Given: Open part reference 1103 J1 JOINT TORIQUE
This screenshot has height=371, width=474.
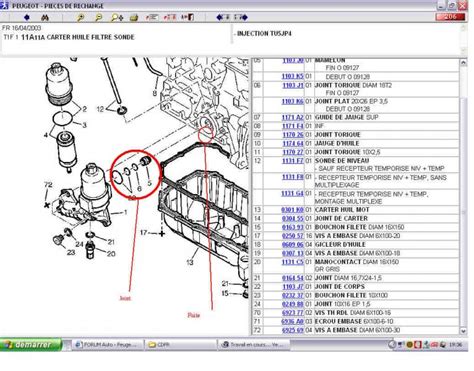Looking at the screenshot, I should pyautogui.click(x=293, y=85).
